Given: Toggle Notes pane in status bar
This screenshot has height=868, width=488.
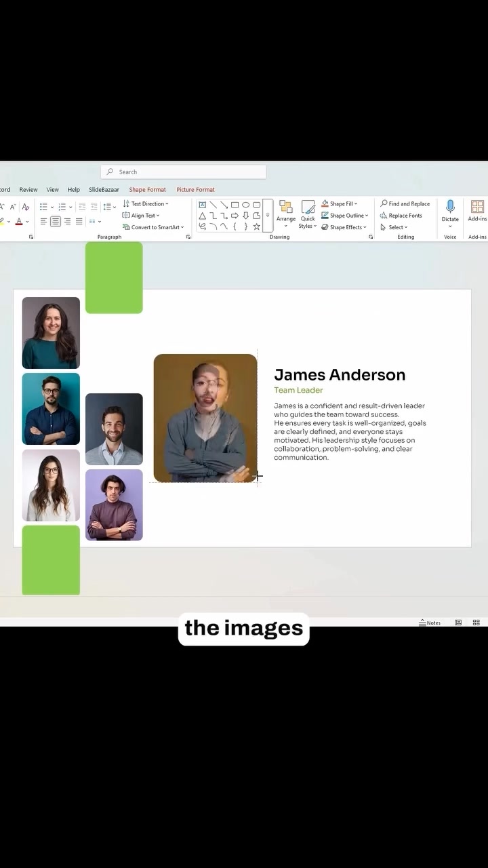Looking at the screenshot, I should point(430,623).
